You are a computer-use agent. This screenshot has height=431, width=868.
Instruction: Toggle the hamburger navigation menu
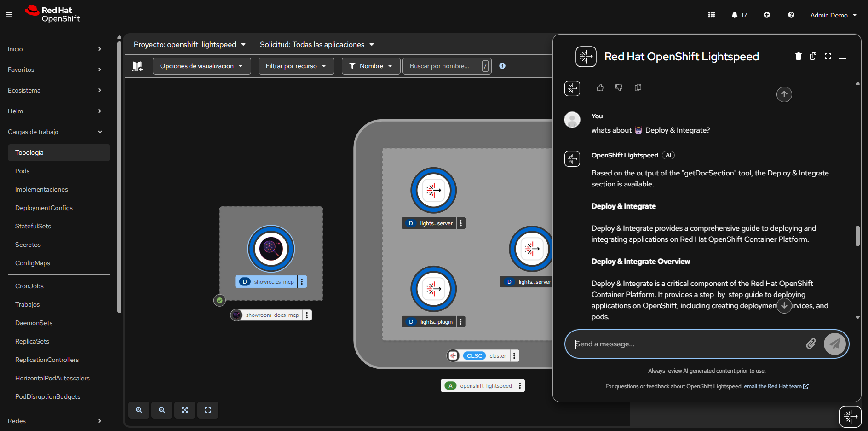click(9, 15)
